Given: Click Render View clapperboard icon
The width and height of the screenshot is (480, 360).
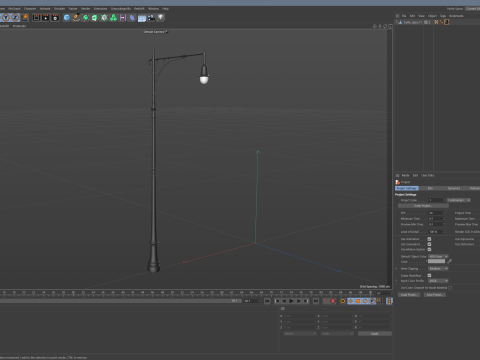Looking at the screenshot, I should click(x=36, y=18).
